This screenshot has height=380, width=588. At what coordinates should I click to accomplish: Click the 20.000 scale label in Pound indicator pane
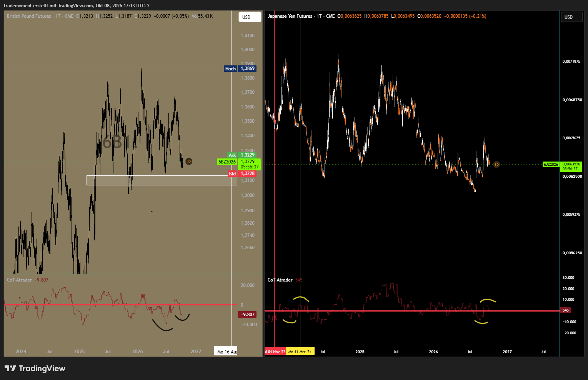pos(248,285)
